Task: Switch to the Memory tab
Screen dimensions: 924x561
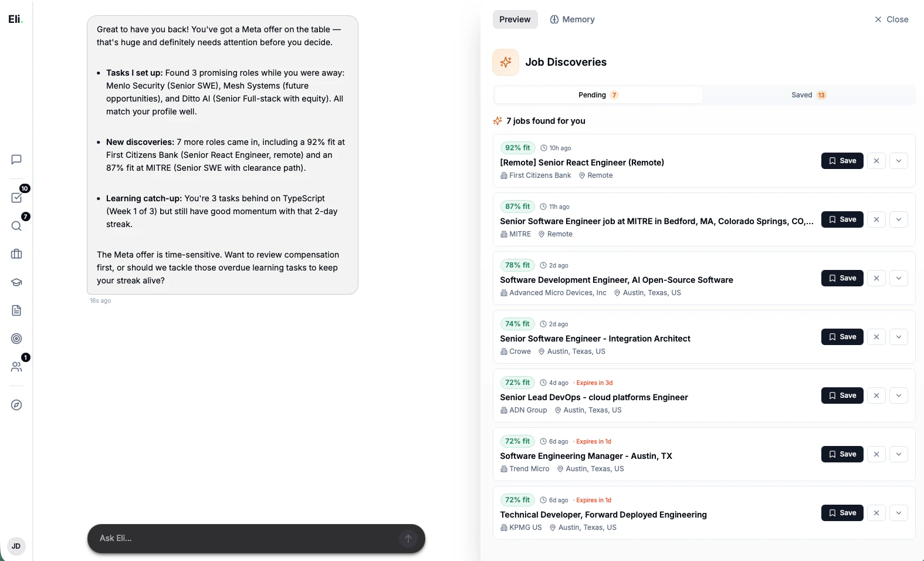Action: click(572, 19)
